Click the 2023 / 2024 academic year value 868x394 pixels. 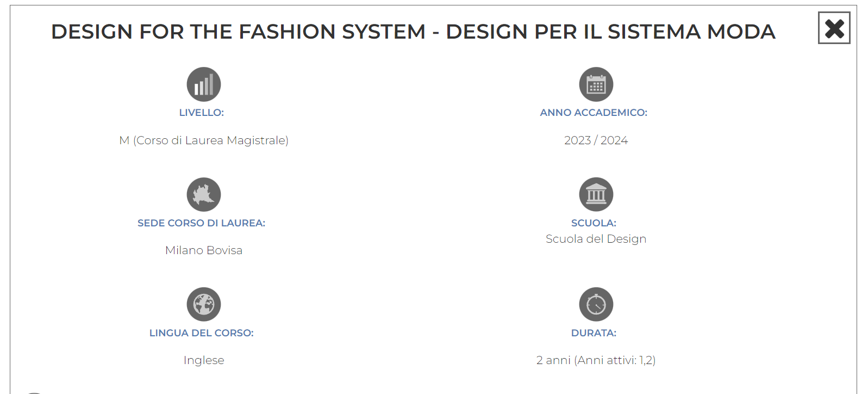pyautogui.click(x=596, y=140)
